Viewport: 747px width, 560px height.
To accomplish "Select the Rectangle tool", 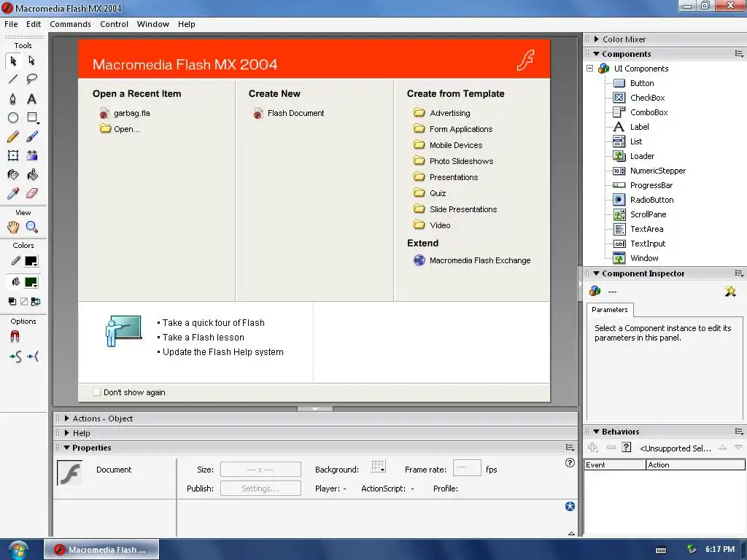I will click(x=32, y=117).
